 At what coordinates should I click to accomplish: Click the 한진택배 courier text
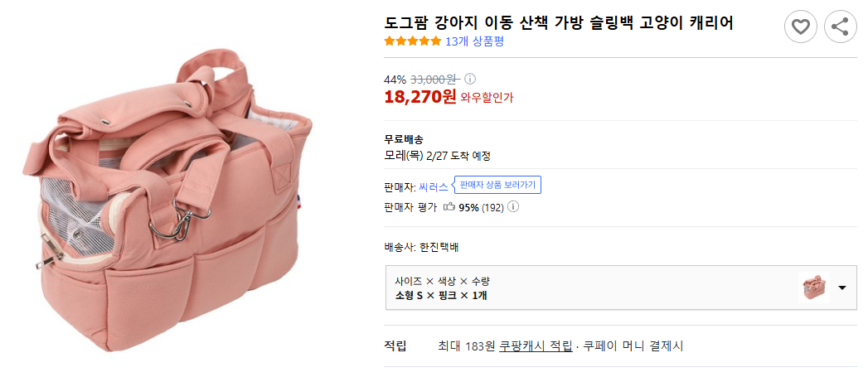click(x=434, y=247)
